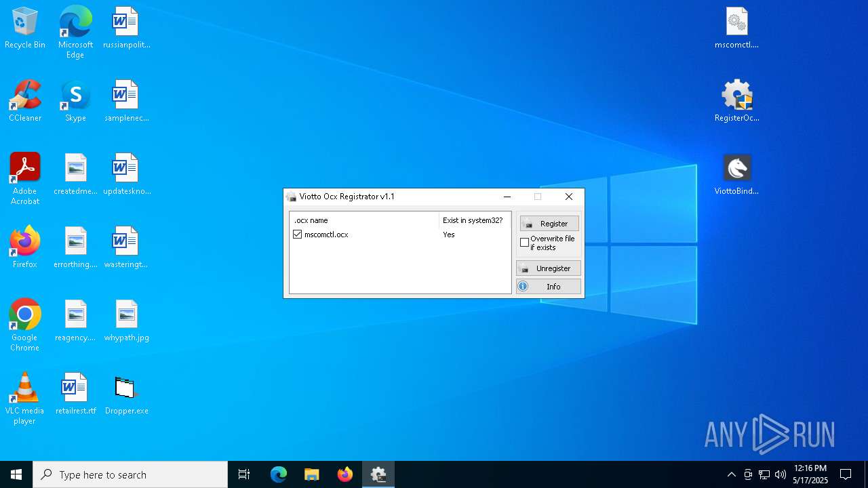
Task: Select the Google Chrome desktop shortcut
Action: pyautogui.click(x=25, y=325)
